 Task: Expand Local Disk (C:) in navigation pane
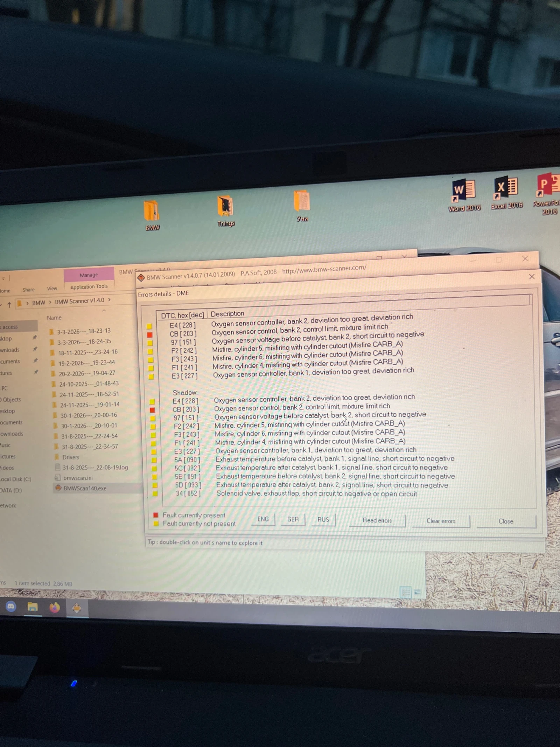click(15, 479)
